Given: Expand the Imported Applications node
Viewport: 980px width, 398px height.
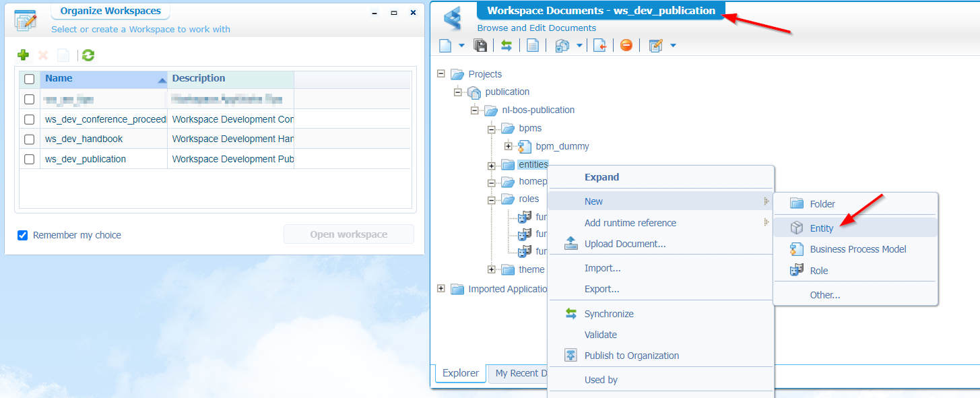Looking at the screenshot, I should pos(441,289).
